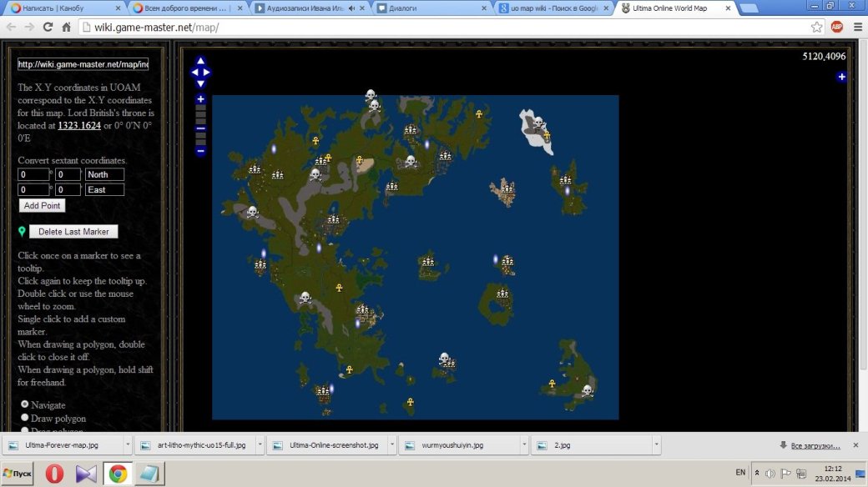This screenshot has width=868, height=487.
Task: Open the downloaded wurmyoushuiyin.jpg file
Action: coord(460,445)
